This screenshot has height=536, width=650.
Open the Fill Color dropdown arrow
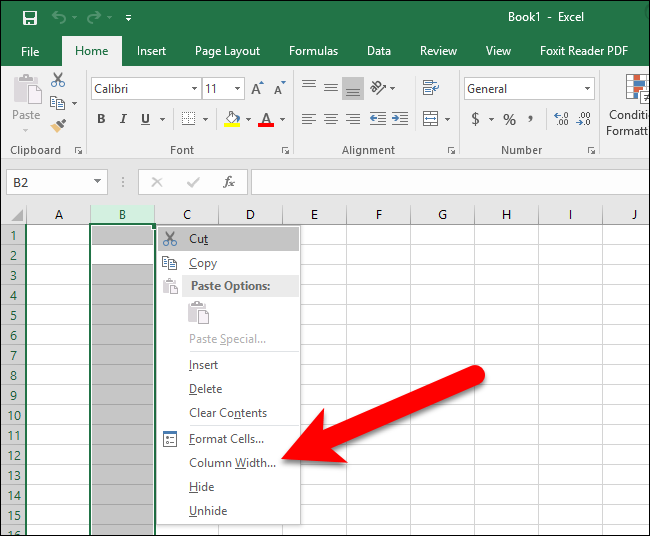(248, 119)
